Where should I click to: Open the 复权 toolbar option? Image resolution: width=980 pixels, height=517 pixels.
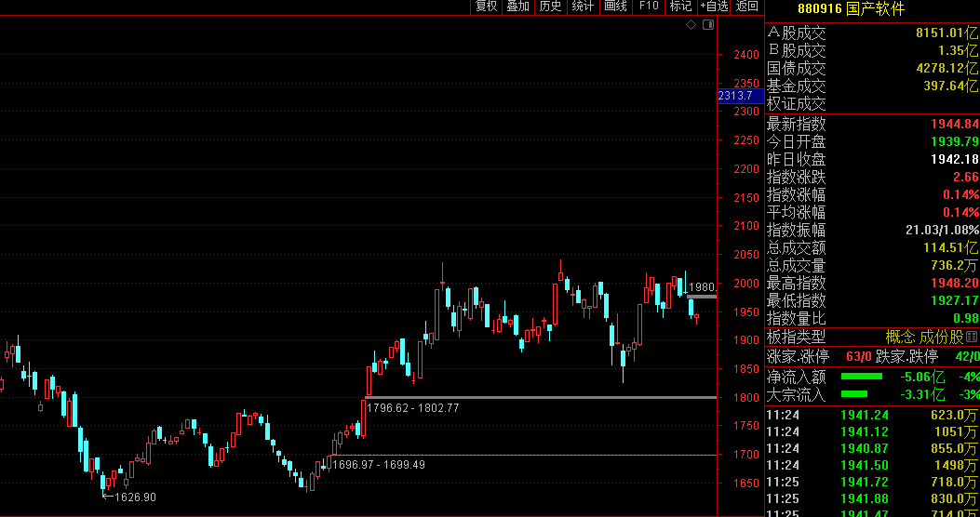pos(486,7)
